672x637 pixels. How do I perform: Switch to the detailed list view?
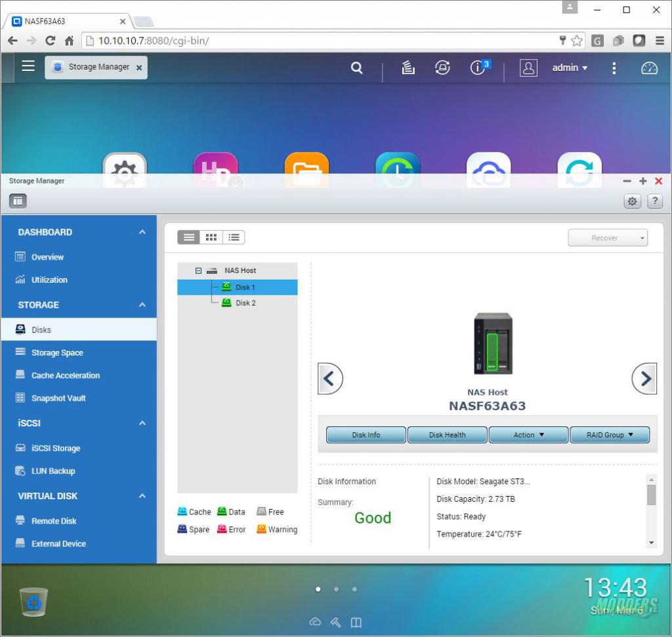point(234,237)
